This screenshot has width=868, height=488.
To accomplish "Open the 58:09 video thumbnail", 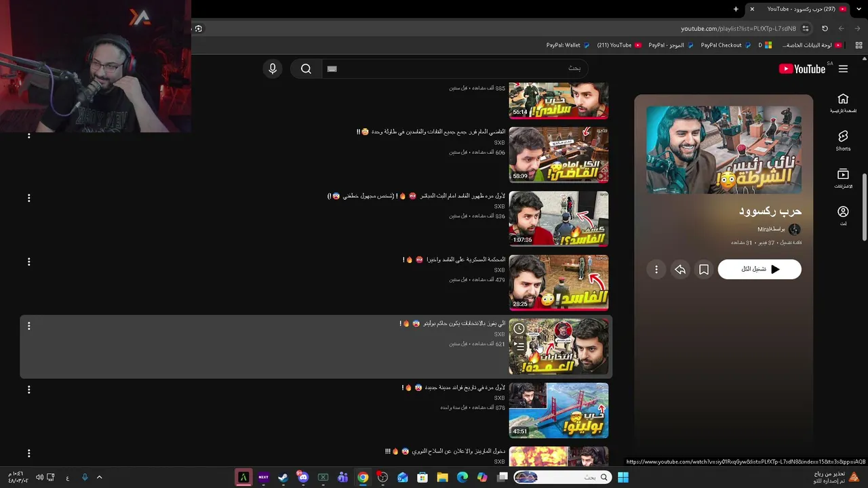I will coord(559,155).
